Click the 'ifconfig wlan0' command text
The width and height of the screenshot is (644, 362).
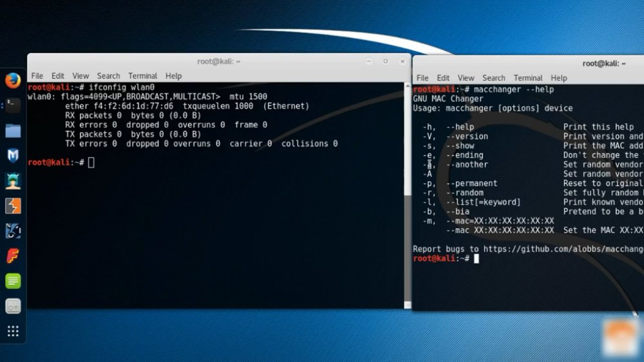122,87
